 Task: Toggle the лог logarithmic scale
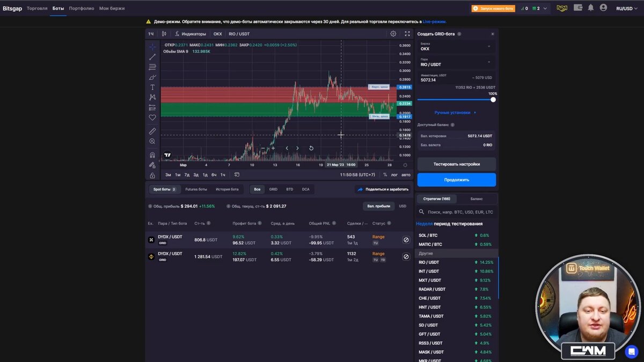[x=394, y=174]
